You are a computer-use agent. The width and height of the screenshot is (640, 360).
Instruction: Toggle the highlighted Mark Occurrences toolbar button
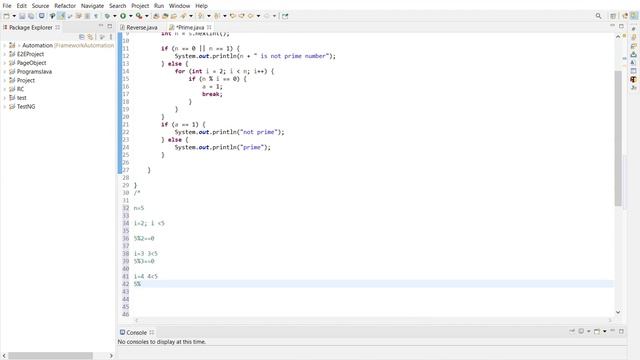pyautogui.click(x=61, y=16)
